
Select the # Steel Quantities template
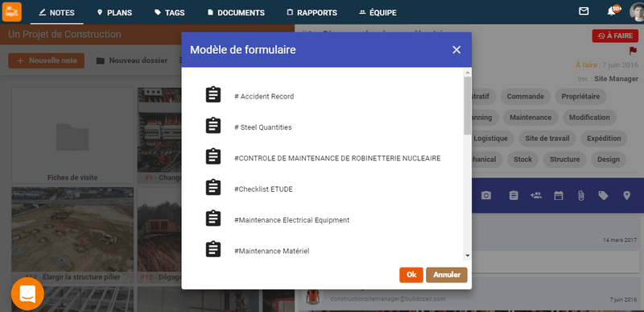263,127
